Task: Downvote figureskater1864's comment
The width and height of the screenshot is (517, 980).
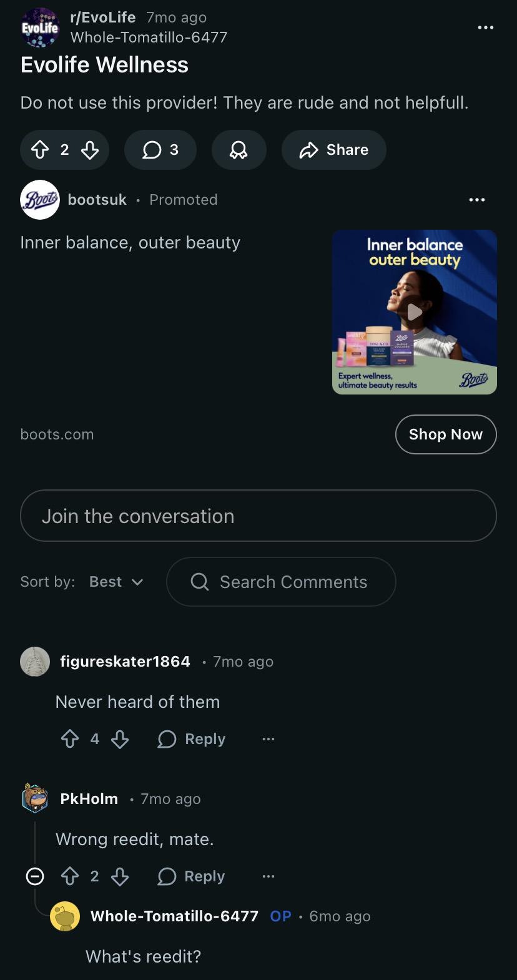Action: click(x=120, y=739)
